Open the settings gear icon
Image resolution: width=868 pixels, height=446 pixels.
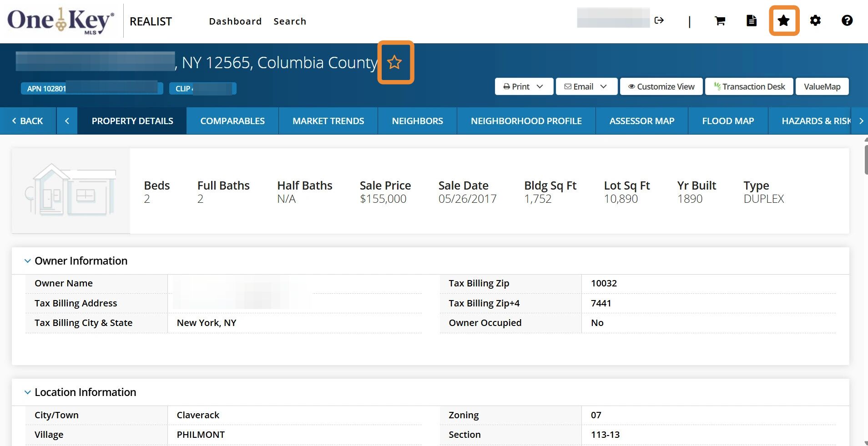(x=815, y=20)
